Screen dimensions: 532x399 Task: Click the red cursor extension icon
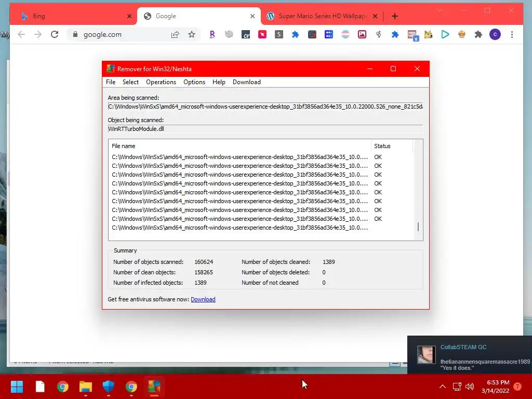[x=262, y=34]
